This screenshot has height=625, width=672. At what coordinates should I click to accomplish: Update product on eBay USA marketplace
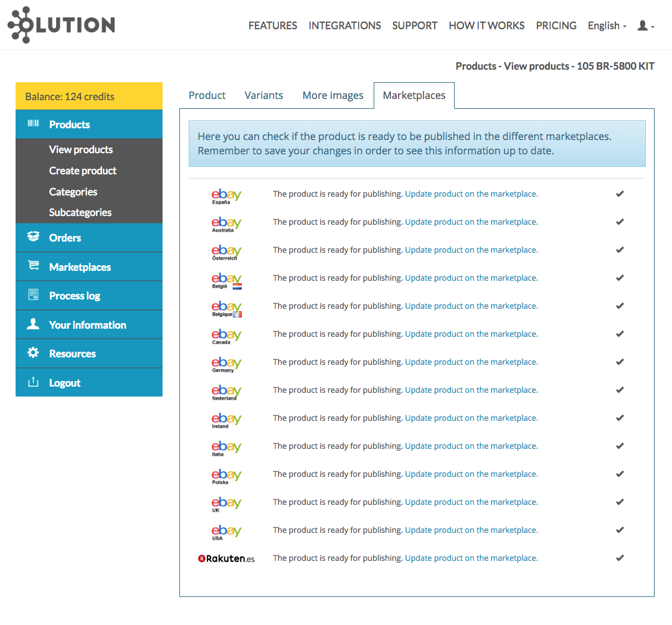tap(471, 530)
